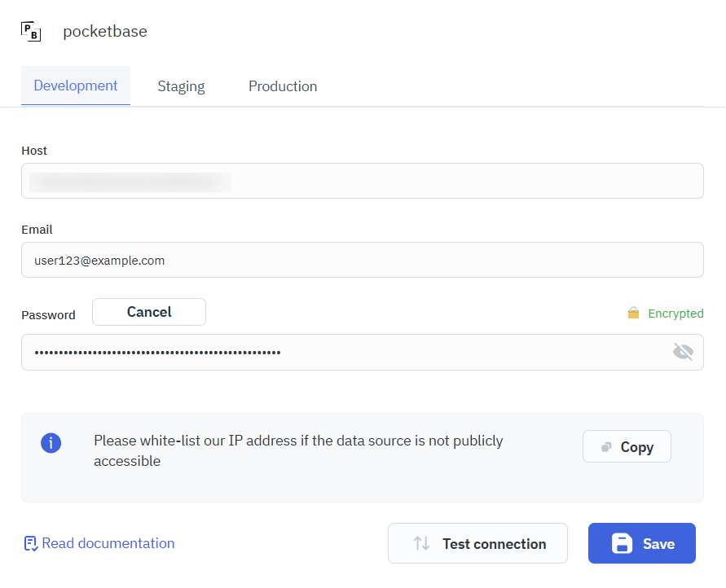
Task: Click the pocketbase logo icon
Action: tap(30, 30)
